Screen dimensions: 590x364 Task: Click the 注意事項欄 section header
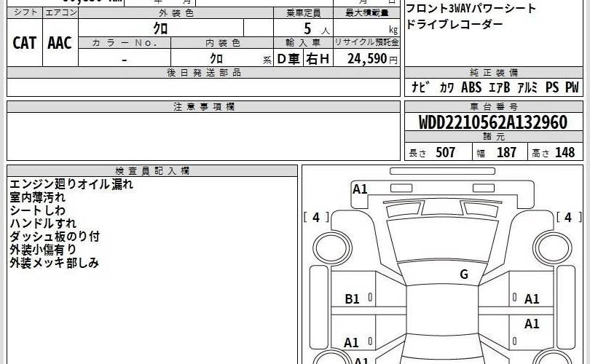coord(204,107)
